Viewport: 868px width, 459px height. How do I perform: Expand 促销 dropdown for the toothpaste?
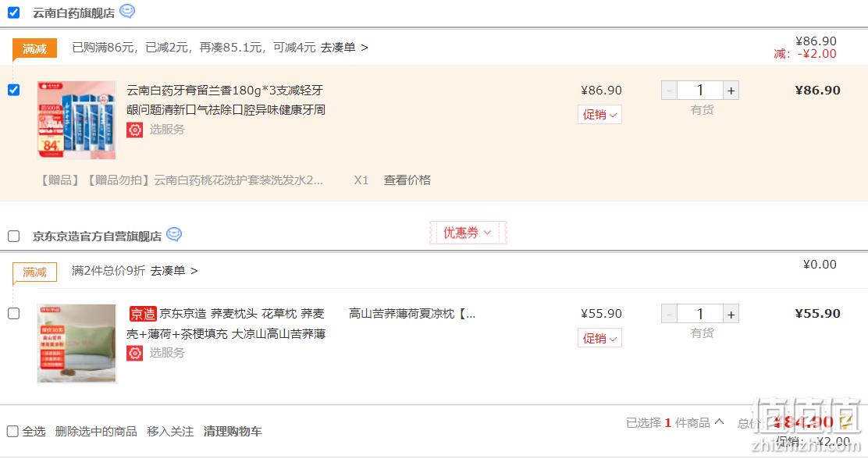coord(599,115)
